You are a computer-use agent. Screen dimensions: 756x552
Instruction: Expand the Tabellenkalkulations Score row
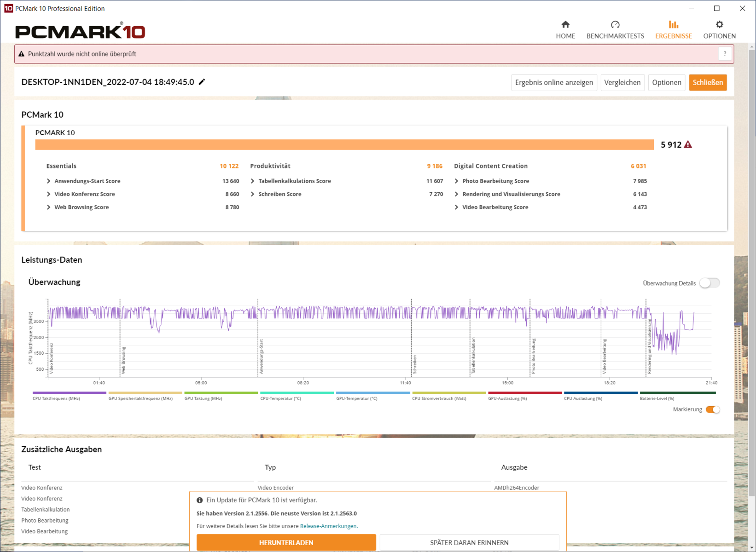pyautogui.click(x=252, y=181)
